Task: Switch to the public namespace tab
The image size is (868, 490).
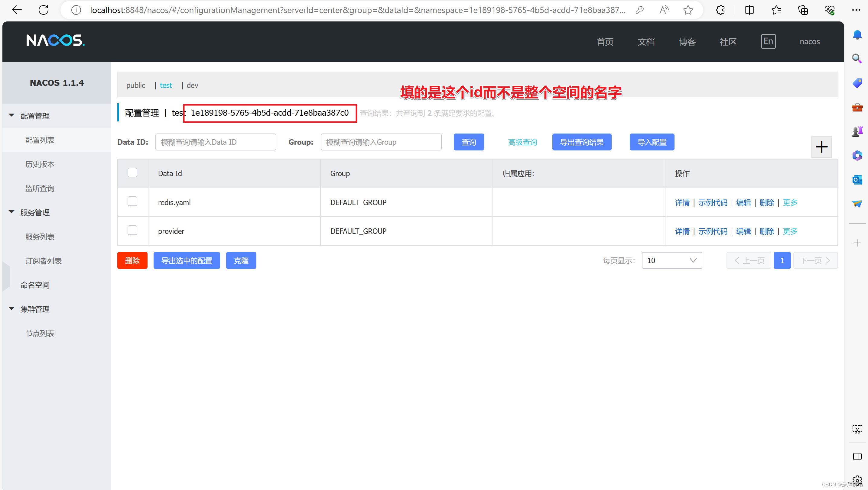Action: pyautogui.click(x=135, y=85)
